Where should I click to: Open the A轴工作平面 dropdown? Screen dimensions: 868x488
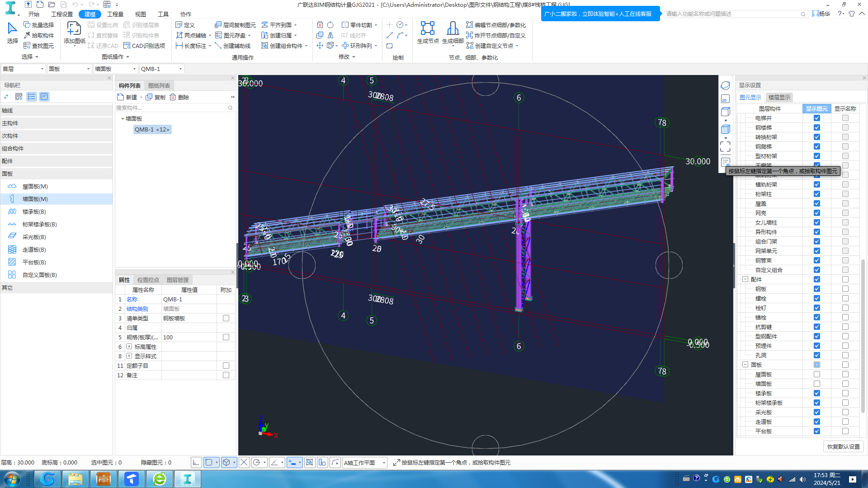click(364, 463)
